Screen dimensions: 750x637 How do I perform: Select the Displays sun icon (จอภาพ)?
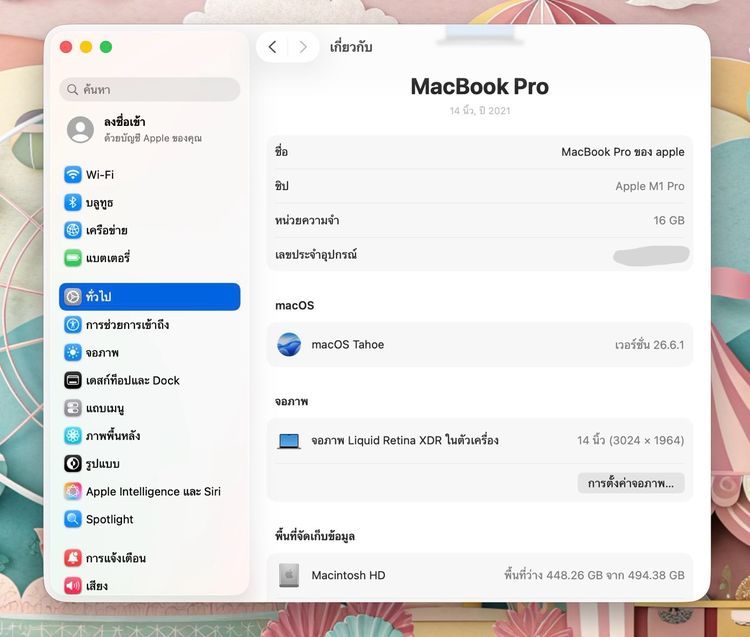[x=73, y=352]
